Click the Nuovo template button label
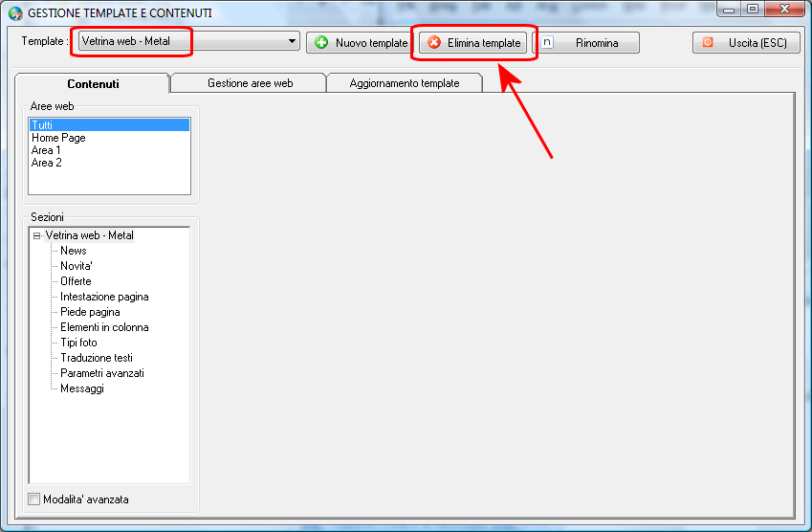 click(x=371, y=43)
